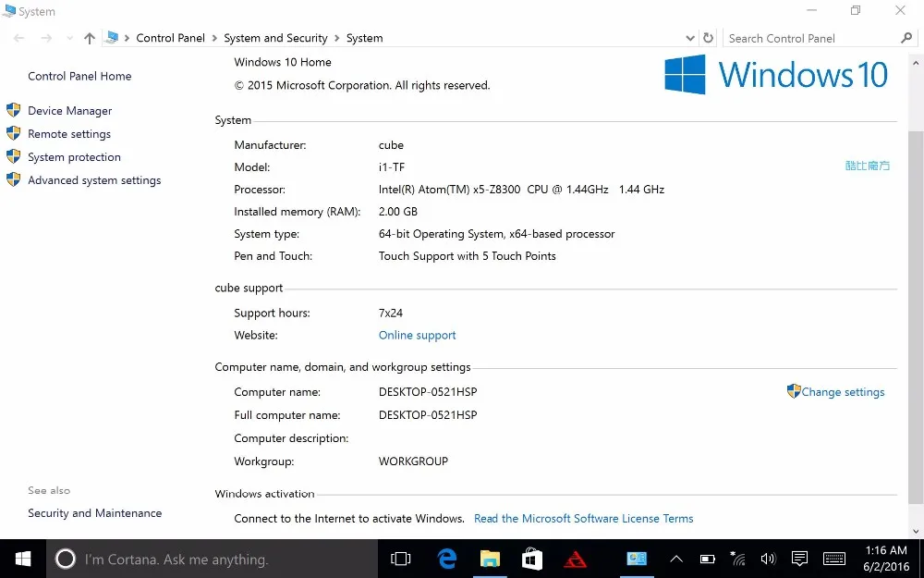This screenshot has width=924, height=578.
Task: Click the shield icon next to Change settings
Action: pyautogui.click(x=794, y=391)
